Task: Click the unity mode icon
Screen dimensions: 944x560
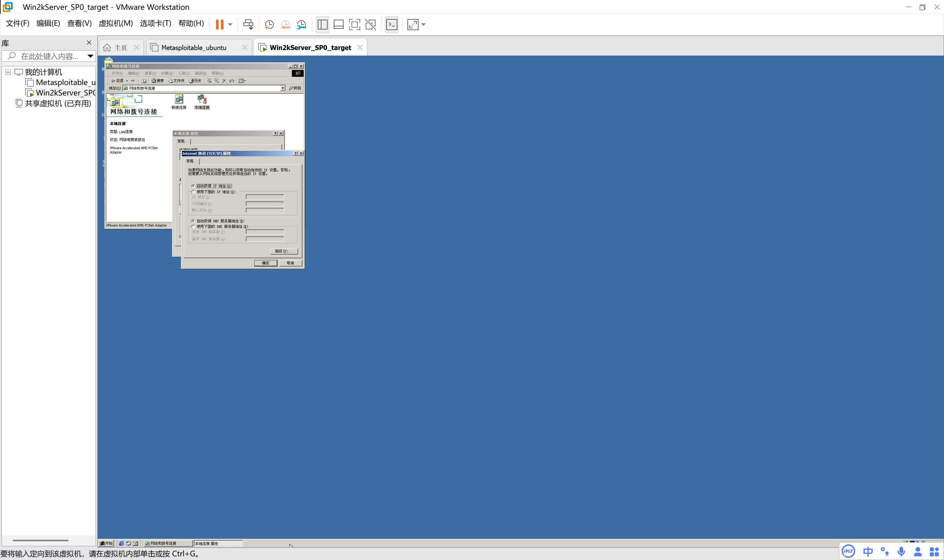Action: 370,25
